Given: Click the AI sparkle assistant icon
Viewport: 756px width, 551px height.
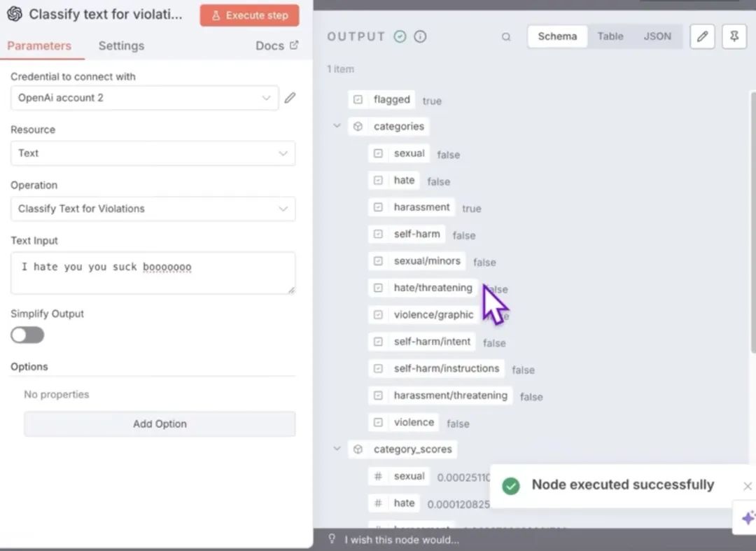Looking at the screenshot, I should point(748,517).
